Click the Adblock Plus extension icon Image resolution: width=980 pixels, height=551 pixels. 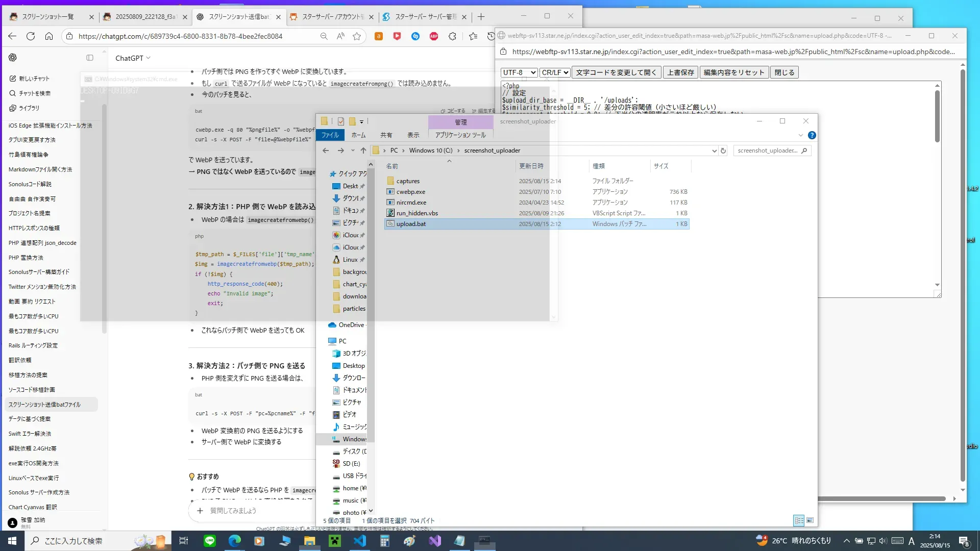point(434,36)
